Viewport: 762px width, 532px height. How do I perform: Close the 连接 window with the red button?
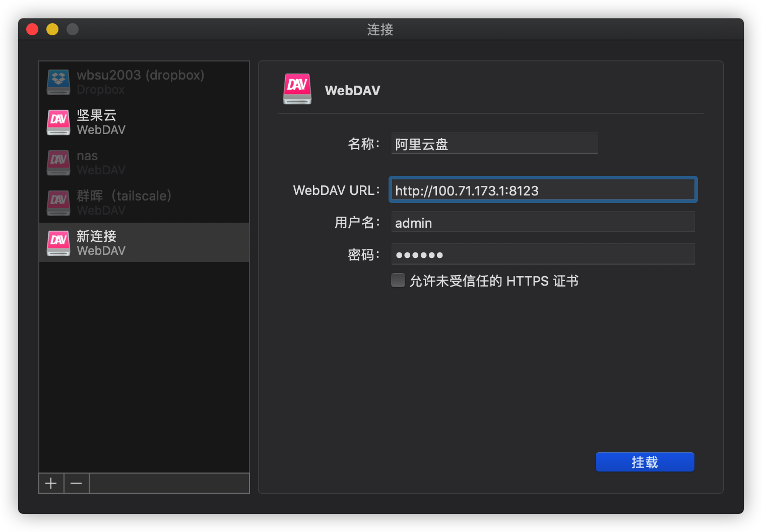pos(32,29)
